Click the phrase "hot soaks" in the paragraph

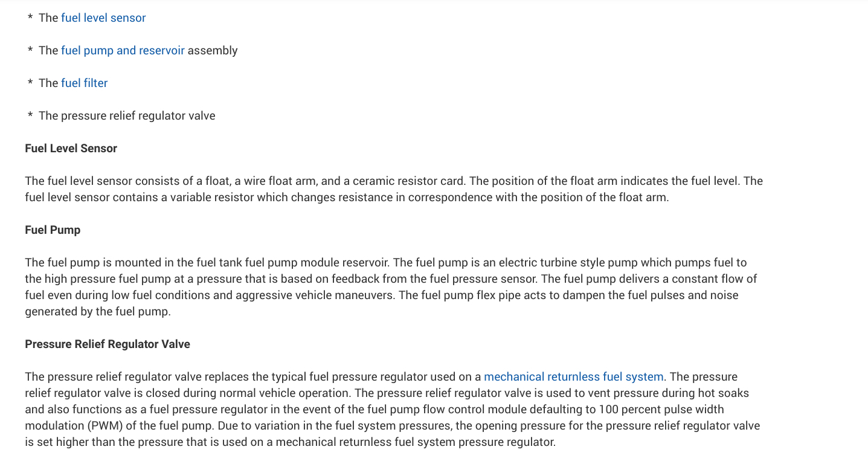[x=724, y=393]
